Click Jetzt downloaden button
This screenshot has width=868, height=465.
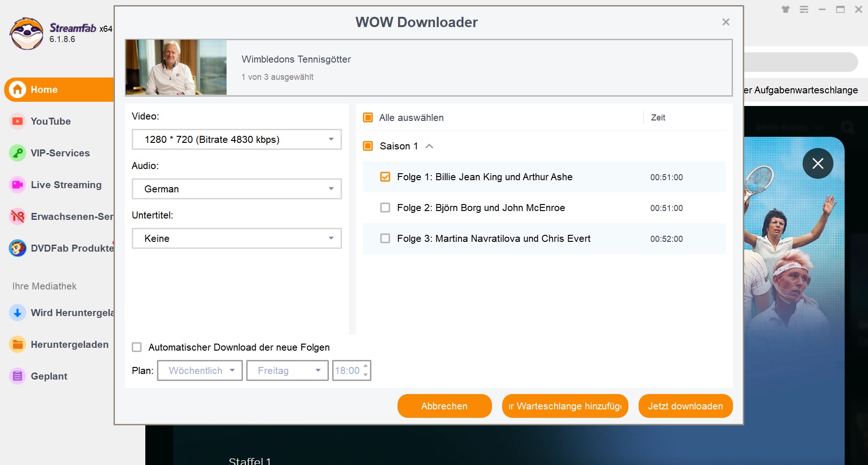[685, 406]
